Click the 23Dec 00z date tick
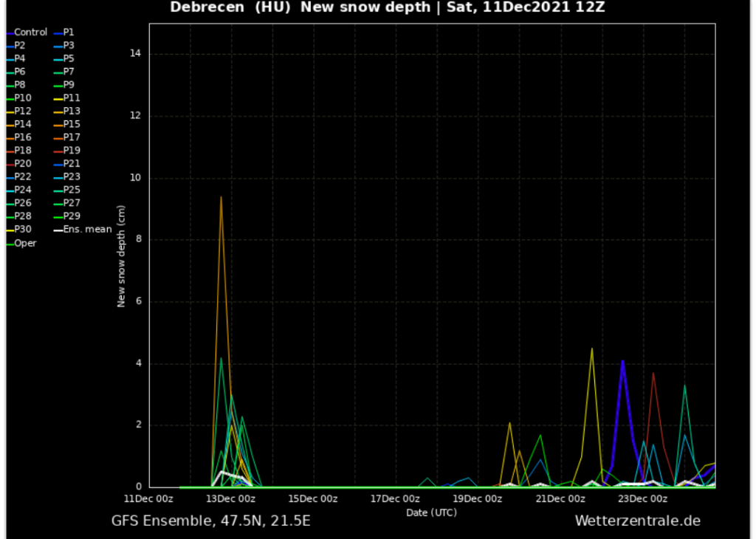This screenshot has width=756, height=539. tap(642, 498)
